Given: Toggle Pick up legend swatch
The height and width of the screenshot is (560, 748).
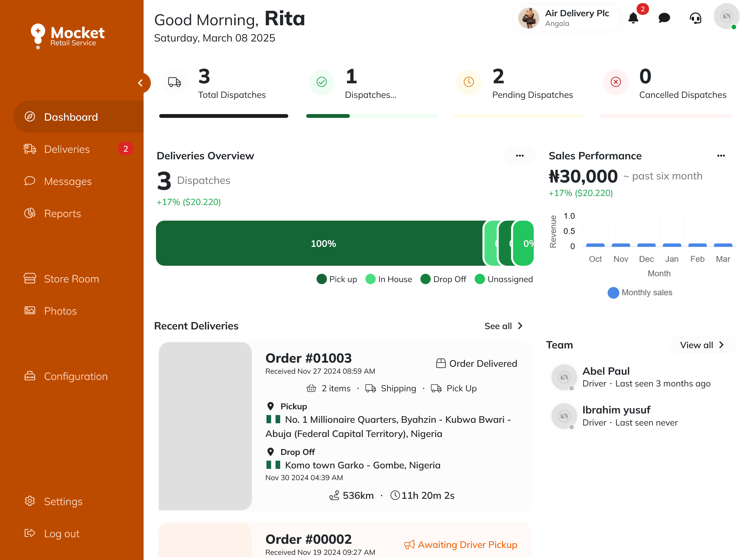Looking at the screenshot, I should (x=321, y=279).
